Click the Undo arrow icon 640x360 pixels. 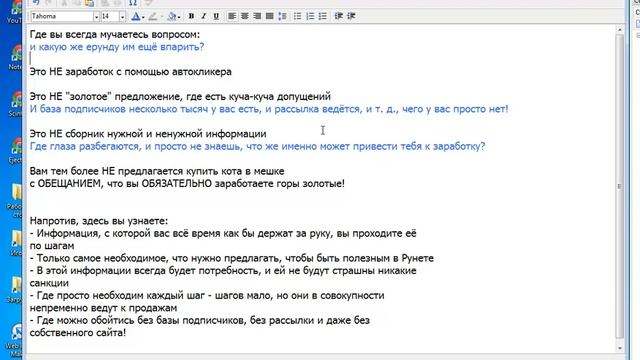point(36,2)
